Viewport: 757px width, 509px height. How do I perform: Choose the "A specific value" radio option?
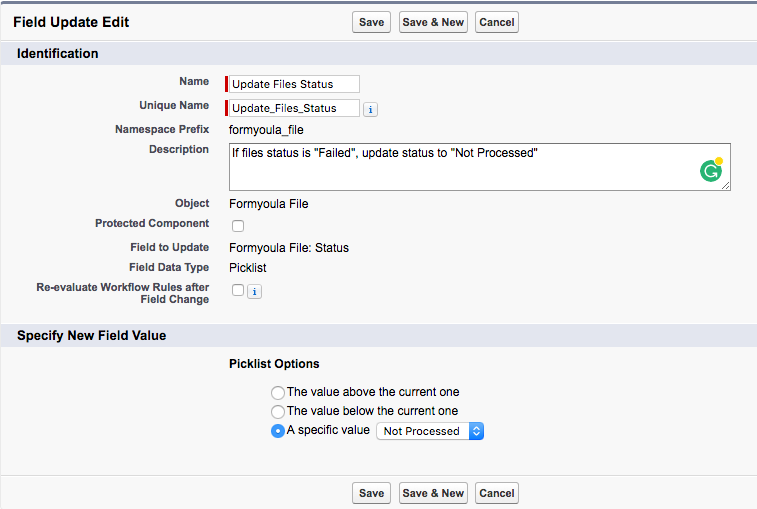tap(278, 431)
